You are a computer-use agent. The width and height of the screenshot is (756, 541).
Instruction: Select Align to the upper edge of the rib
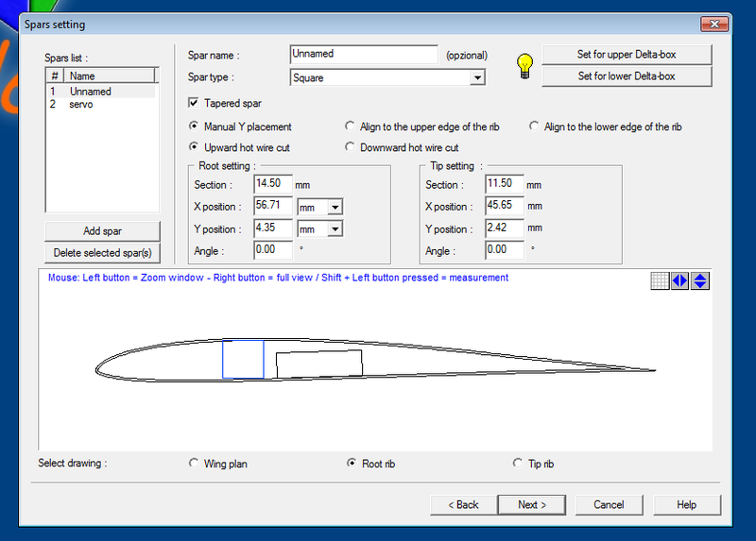351,127
